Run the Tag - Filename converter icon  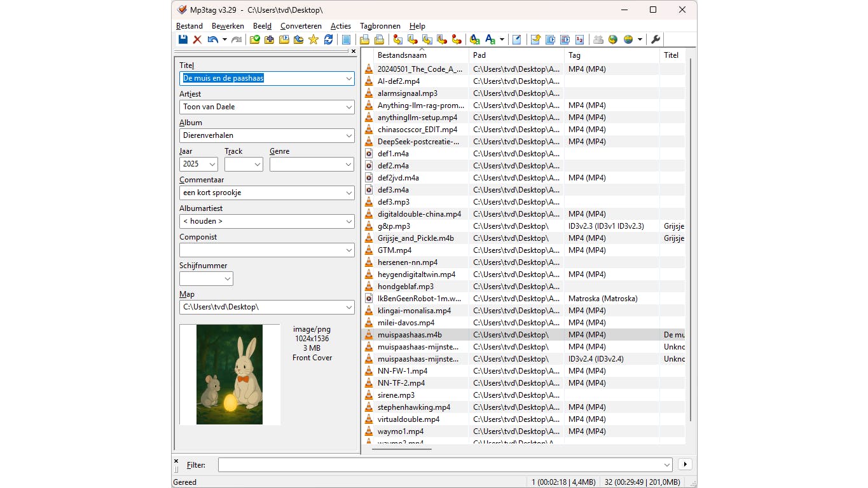(397, 39)
